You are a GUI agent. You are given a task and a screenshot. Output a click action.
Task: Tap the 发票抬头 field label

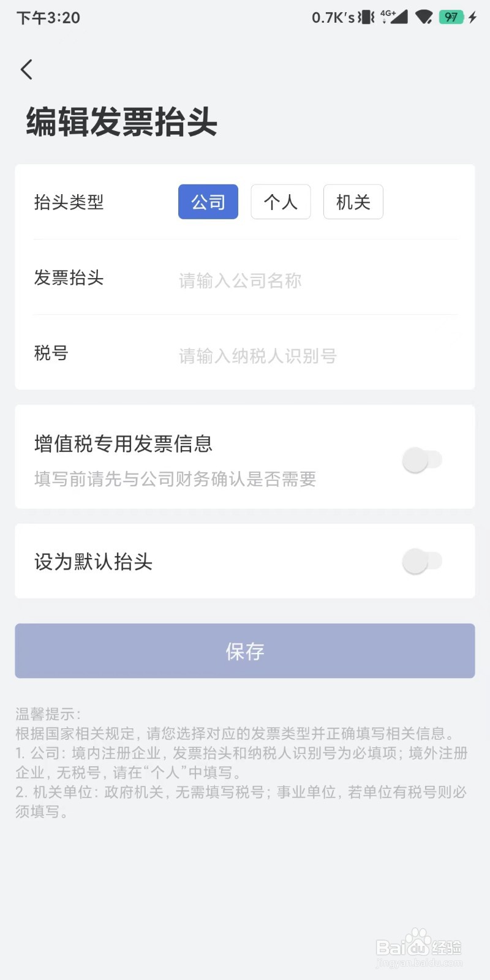coord(69,278)
